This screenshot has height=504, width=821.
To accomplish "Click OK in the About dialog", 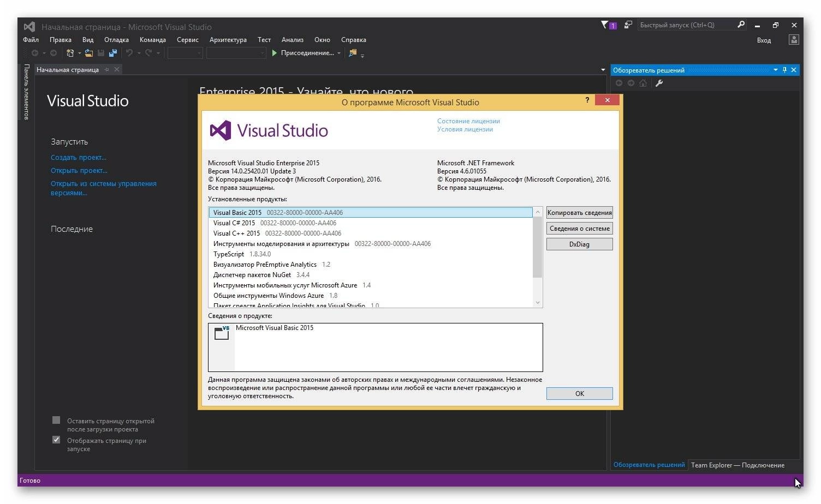I will [x=580, y=394].
